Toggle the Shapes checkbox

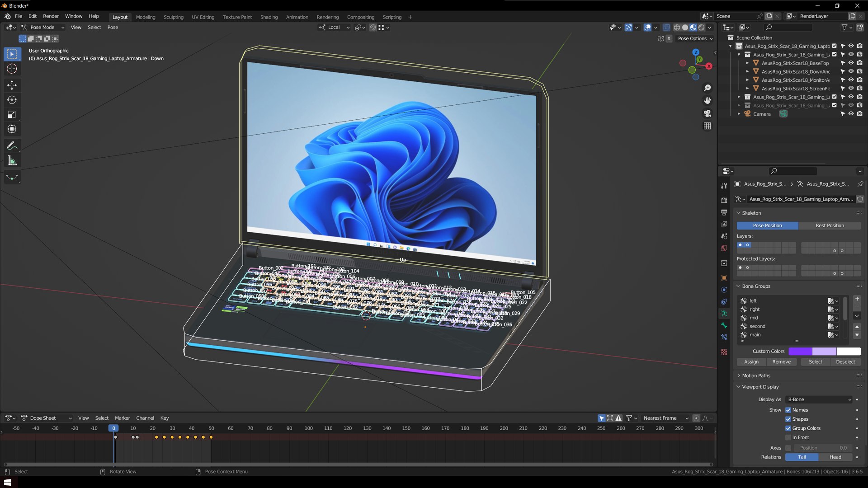[788, 419]
